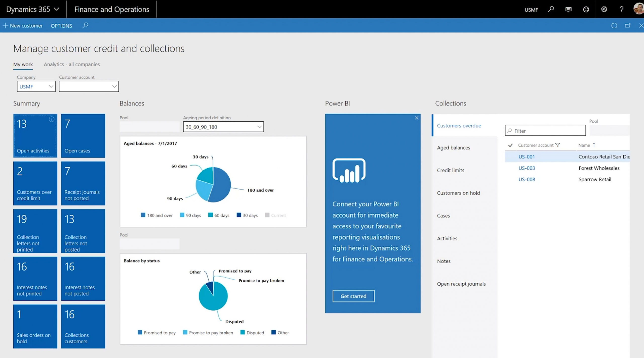The height and width of the screenshot is (358, 644).
Task: Click New customer button
Action: pyautogui.click(x=23, y=26)
